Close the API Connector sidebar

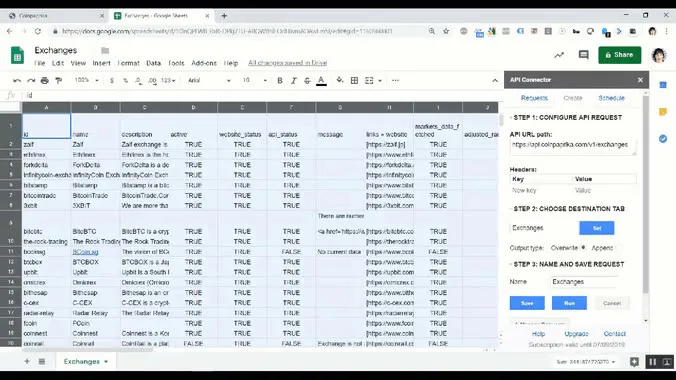click(x=640, y=80)
